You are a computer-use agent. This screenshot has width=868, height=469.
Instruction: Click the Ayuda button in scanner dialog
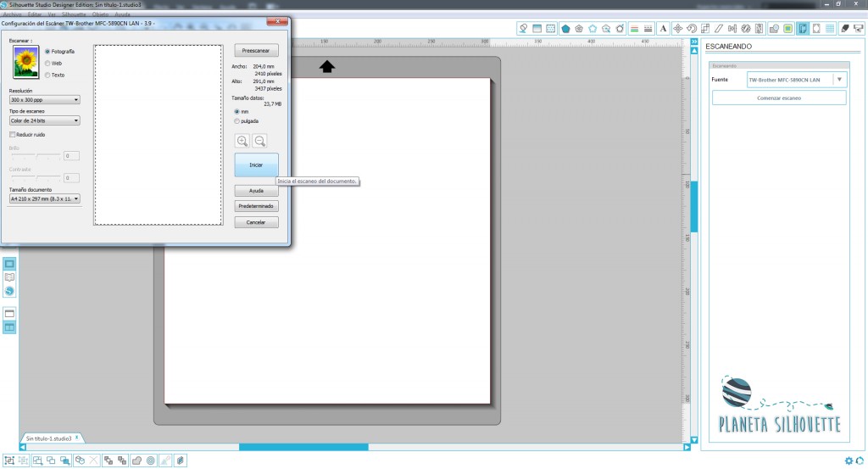point(256,191)
